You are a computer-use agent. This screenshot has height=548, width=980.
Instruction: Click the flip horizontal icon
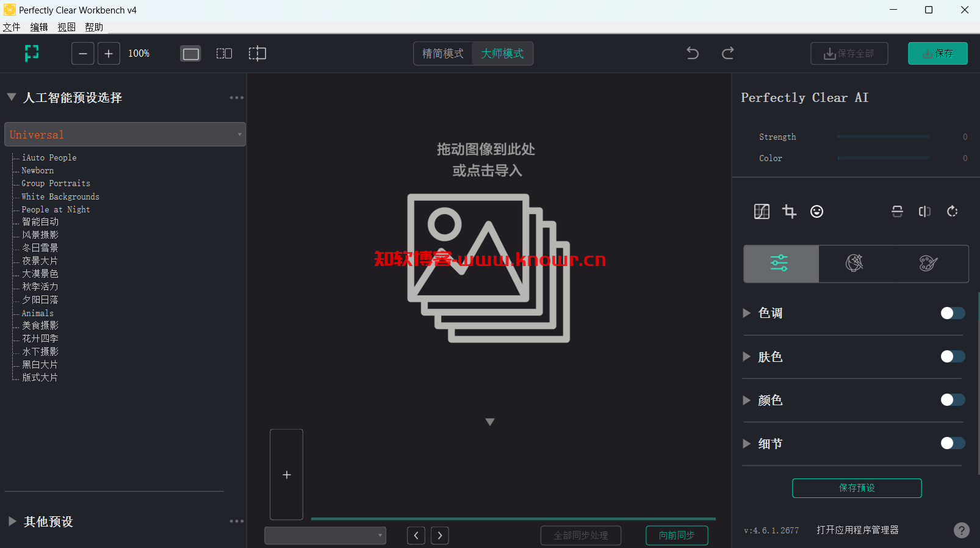(924, 211)
